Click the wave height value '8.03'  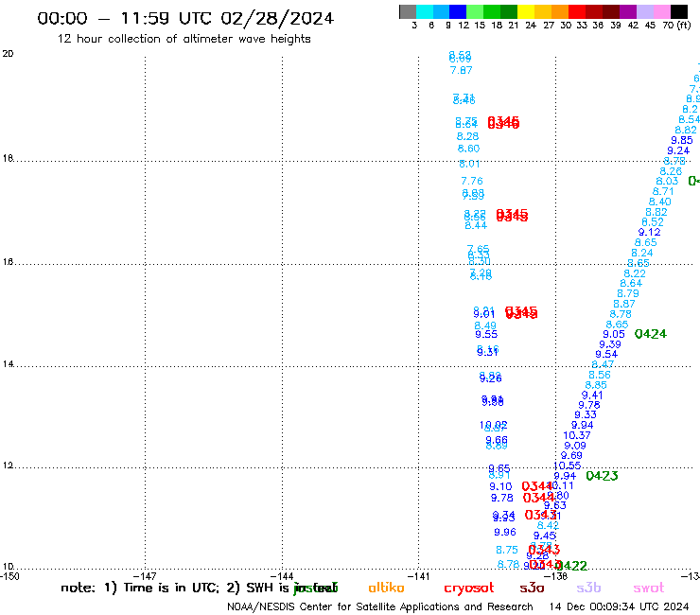(668, 182)
